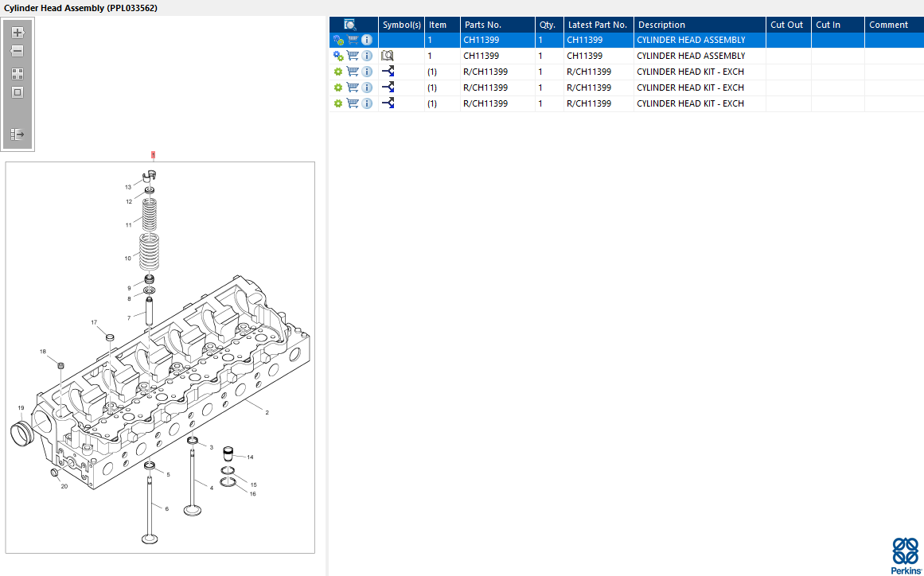924x576 pixels.
Task: Click callout 4 beside the valve stem
Action: (x=212, y=488)
